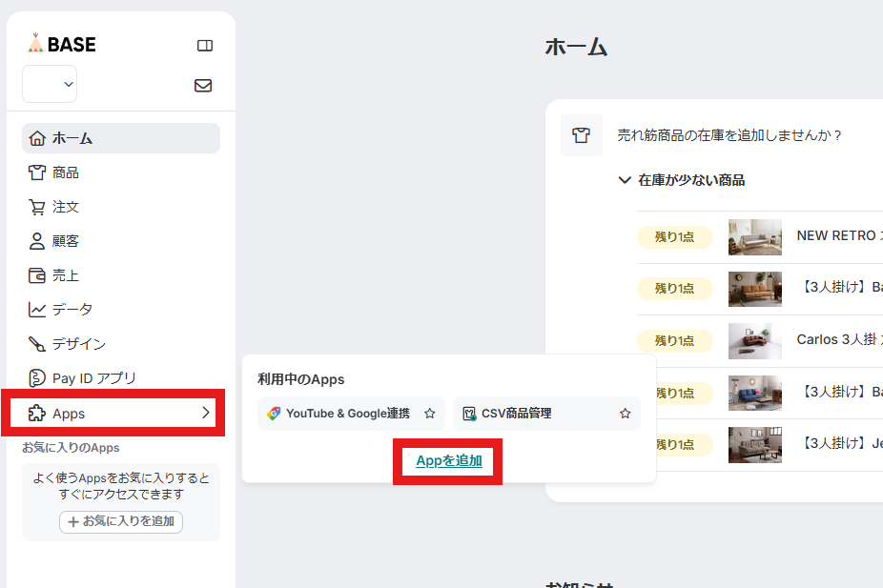The width and height of the screenshot is (883, 588).
Task: Favorite the CSV商品管理 app star
Action: 626,414
